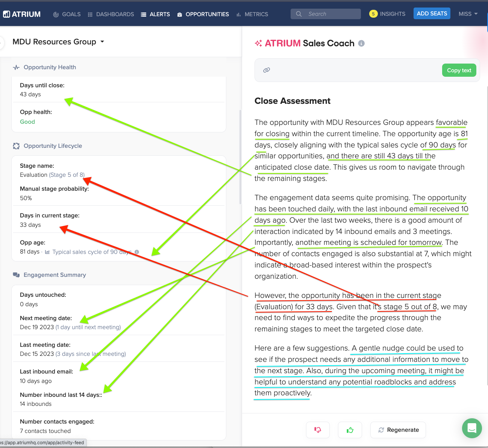The width and height of the screenshot is (488, 448).
Task: Give a thumbs up to the assessment
Action: 350,430
